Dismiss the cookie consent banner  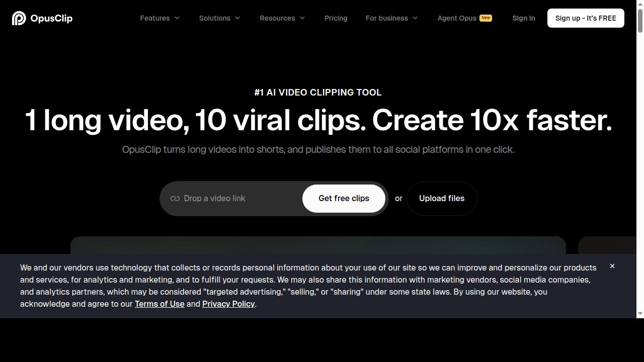[x=612, y=266]
